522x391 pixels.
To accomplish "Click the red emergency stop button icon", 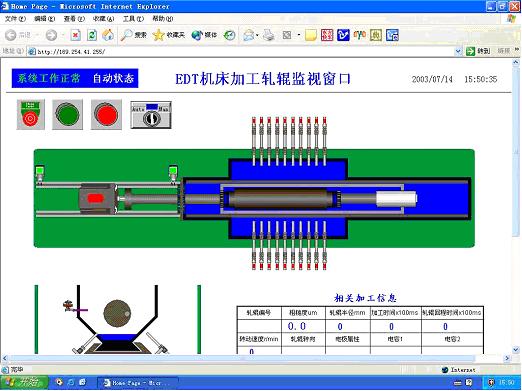I will pyautogui.click(x=31, y=114).
